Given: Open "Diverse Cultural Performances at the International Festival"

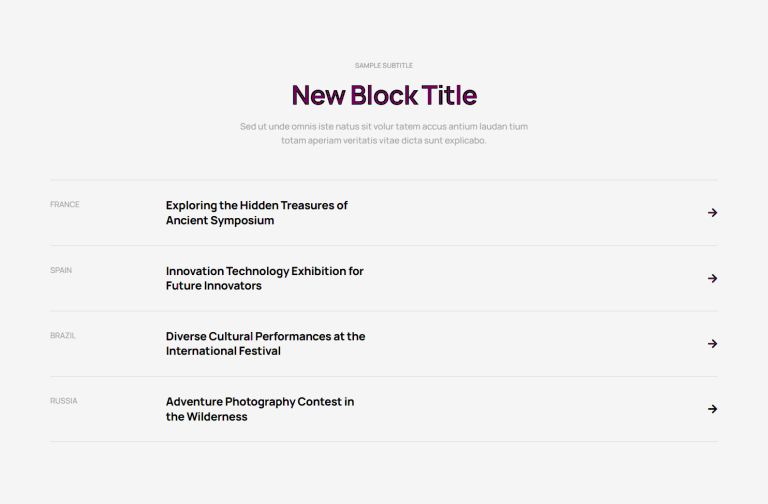Looking at the screenshot, I should pyautogui.click(x=265, y=344).
